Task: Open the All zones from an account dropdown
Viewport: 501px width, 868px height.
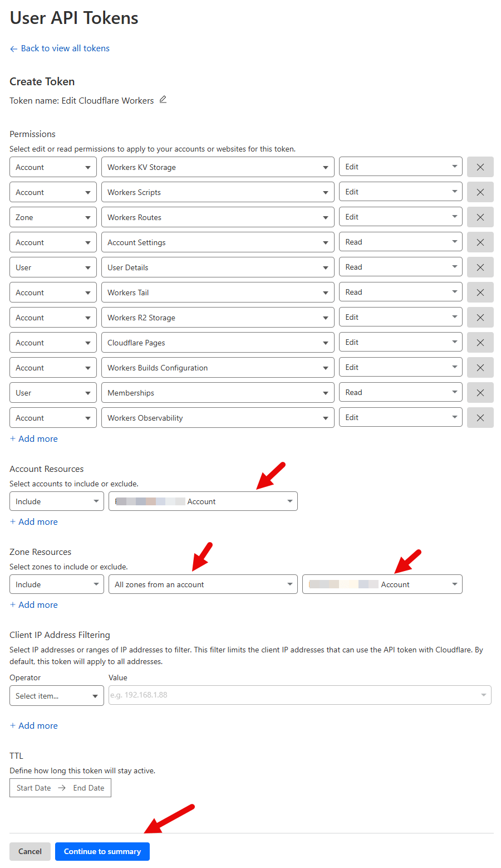Action: (203, 584)
